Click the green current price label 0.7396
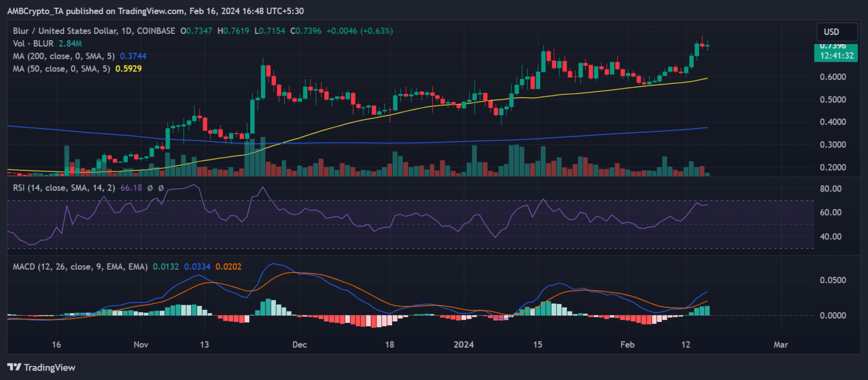The width and height of the screenshot is (868, 380). tap(832, 46)
